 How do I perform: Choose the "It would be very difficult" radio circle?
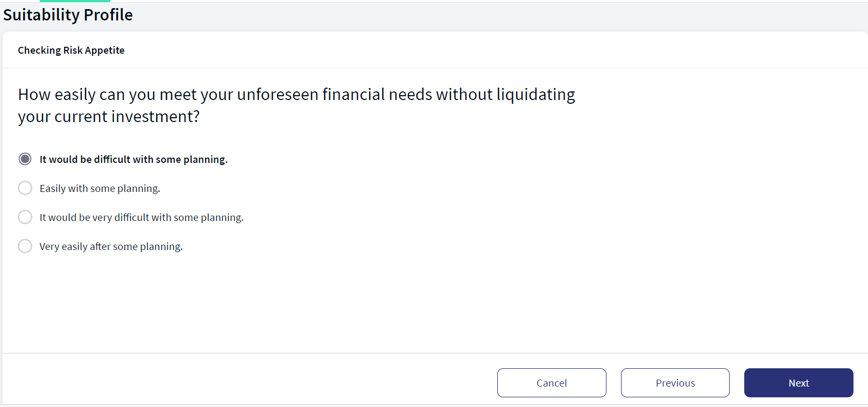[25, 217]
